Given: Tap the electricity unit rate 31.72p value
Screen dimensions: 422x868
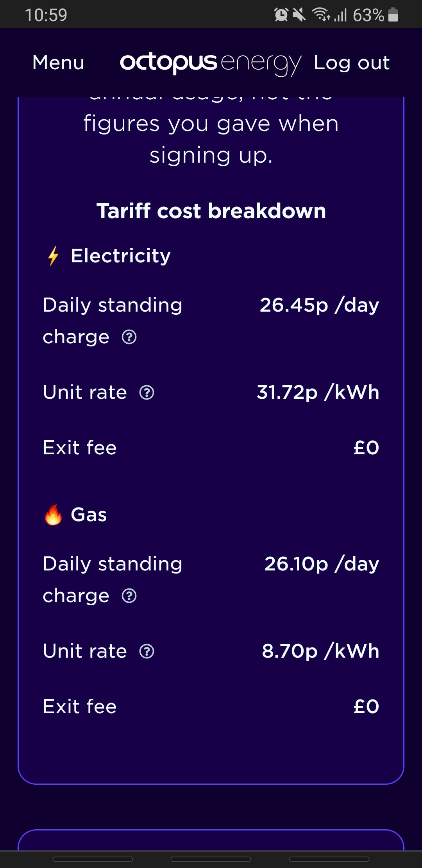Looking at the screenshot, I should [x=318, y=392].
